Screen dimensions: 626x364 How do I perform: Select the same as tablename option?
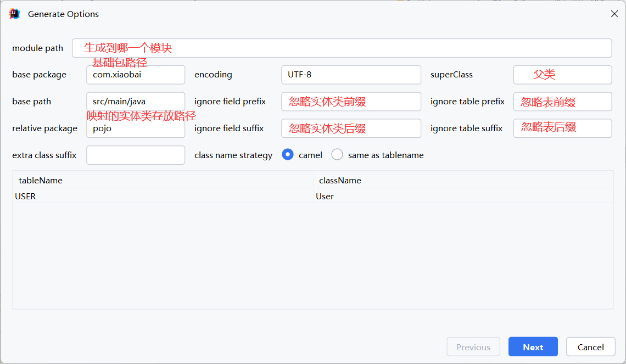(337, 155)
